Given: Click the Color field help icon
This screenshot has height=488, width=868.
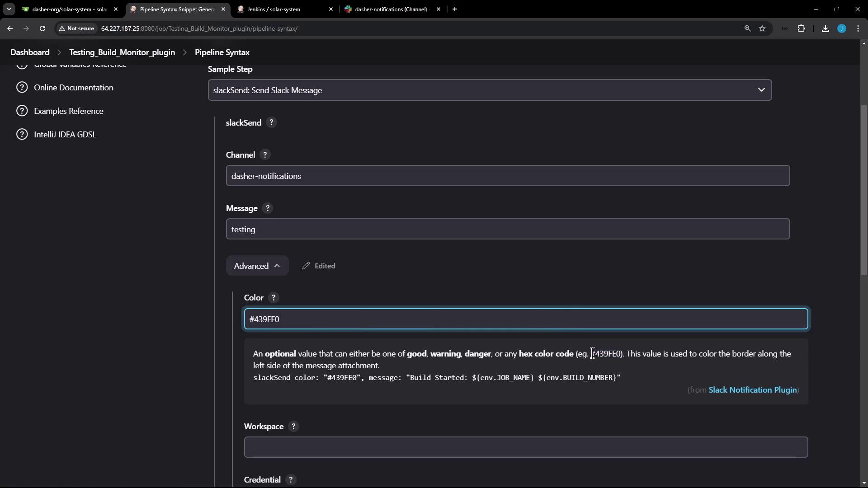Looking at the screenshot, I should click(x=274, y=298).
